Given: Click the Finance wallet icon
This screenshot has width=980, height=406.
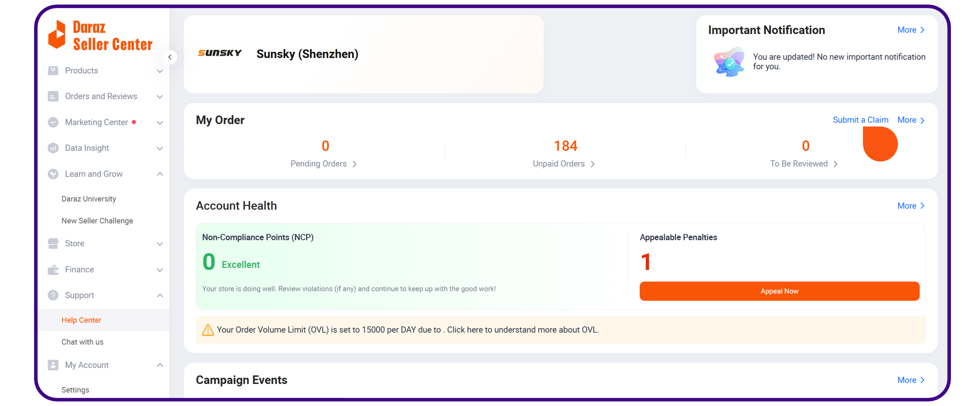Looking at the screenshot, I should pos(53,270).
